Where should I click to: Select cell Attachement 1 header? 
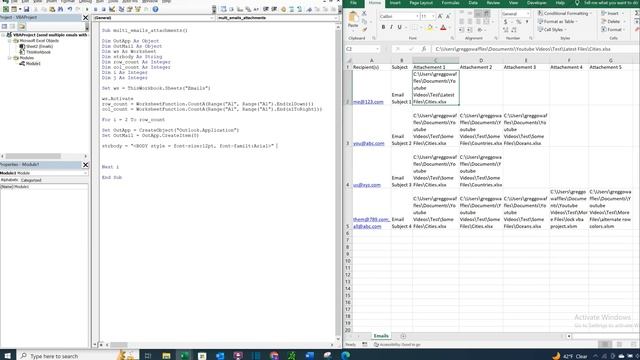[x=435, y=67]
